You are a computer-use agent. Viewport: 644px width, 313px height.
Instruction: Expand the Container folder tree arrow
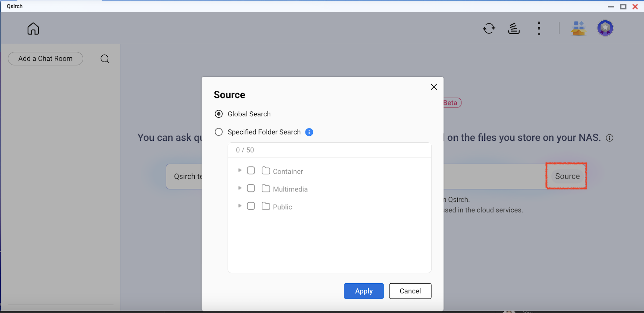240,170
